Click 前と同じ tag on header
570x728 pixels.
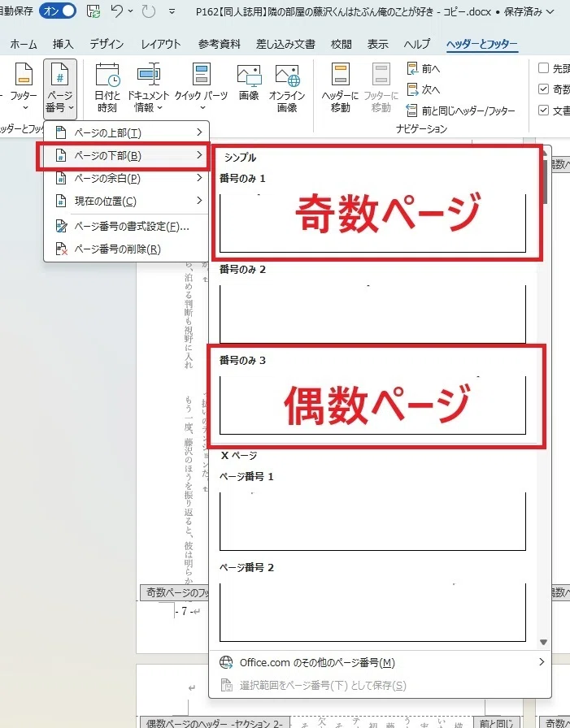[496, 723]
